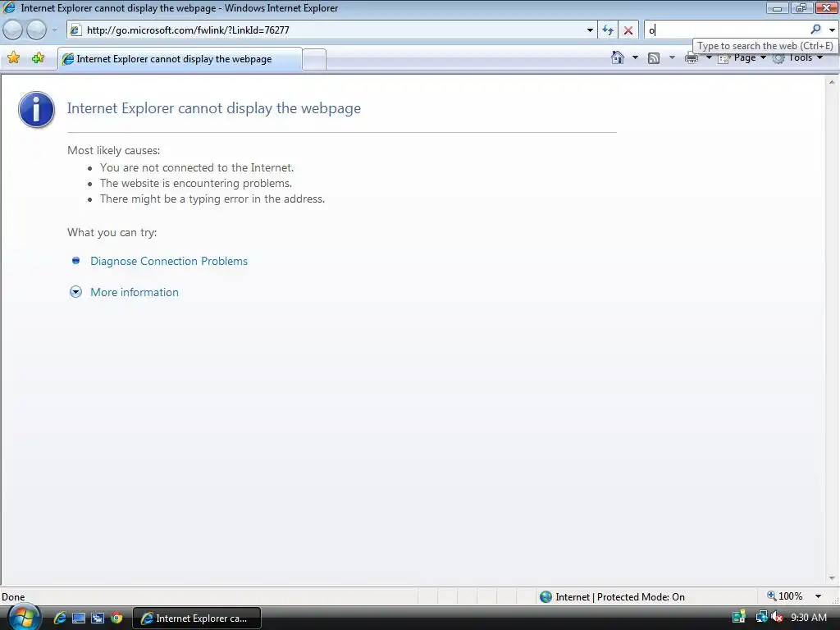
Task: Click 'The website is encountering problems.' text
Action: pyautogui.click(x=196, y=183)
